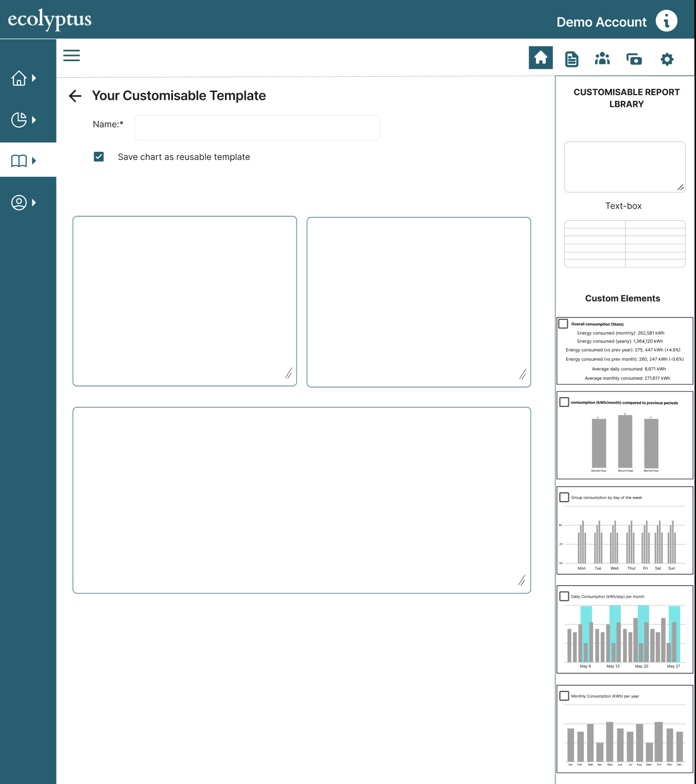This screenshot has height=784, width=696.
Task: Open the pie chart icon in the sidebar
Action: [19, 119]
